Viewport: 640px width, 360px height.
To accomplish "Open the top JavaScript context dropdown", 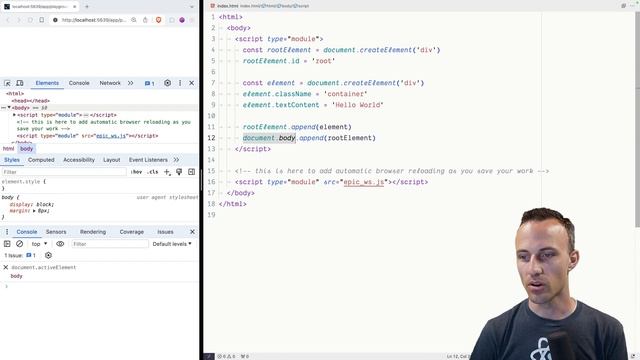I will point(39,244).
